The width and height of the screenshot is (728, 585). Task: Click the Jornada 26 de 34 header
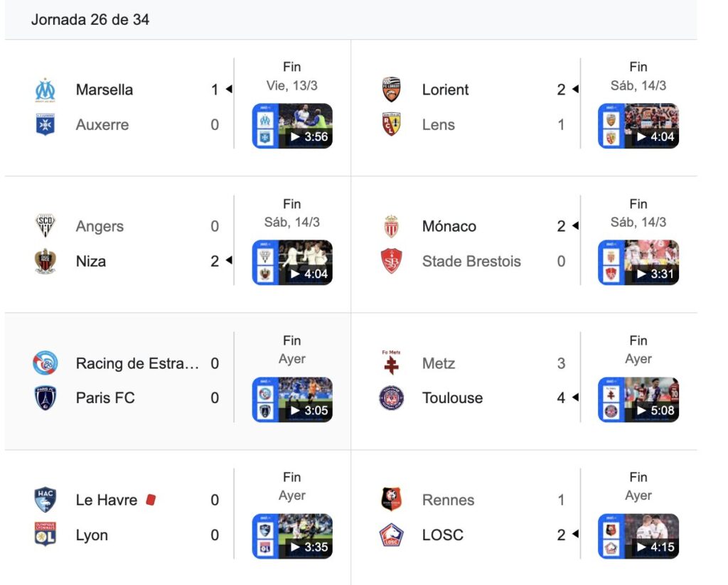[x=90, y=20]
